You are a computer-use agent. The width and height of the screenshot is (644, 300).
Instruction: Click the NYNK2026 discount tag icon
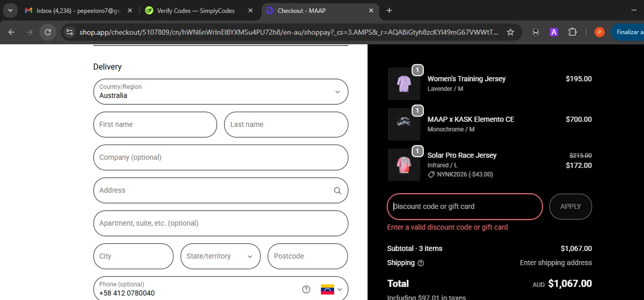tap(431, 175)
